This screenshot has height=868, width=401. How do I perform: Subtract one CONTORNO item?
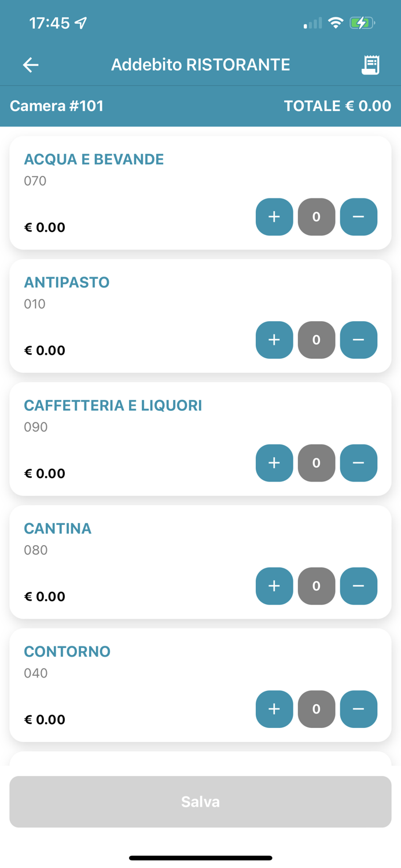pyautogui.click(x=358, y=709)
